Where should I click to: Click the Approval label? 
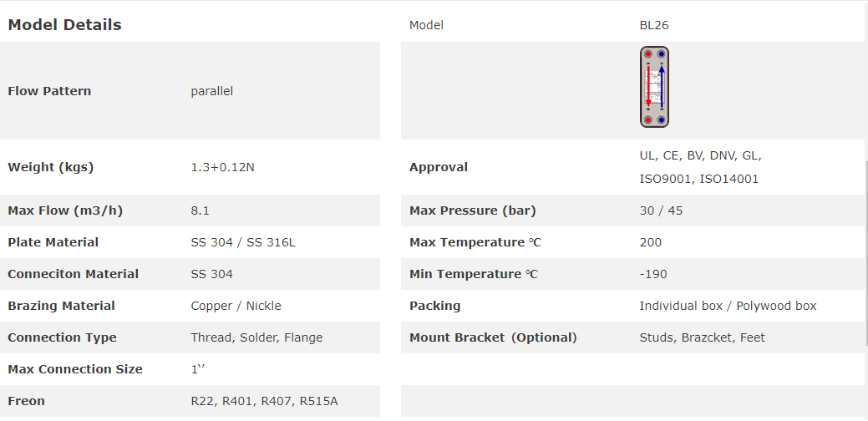(439, 167)
